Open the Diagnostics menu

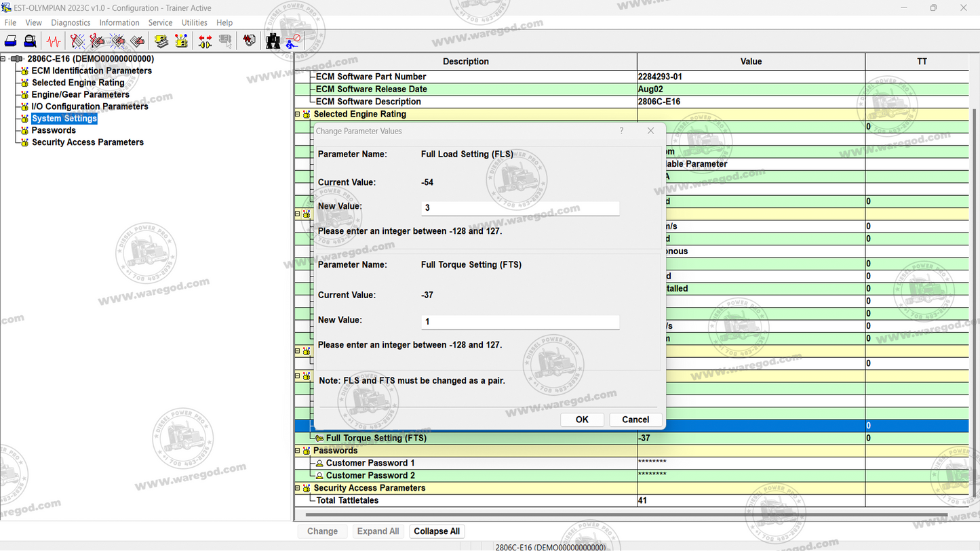coord(71,22)
